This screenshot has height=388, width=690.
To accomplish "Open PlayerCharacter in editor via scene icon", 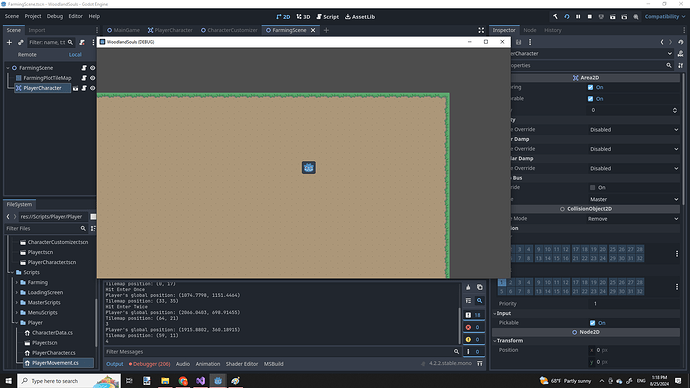I will [x=75, y=88].
